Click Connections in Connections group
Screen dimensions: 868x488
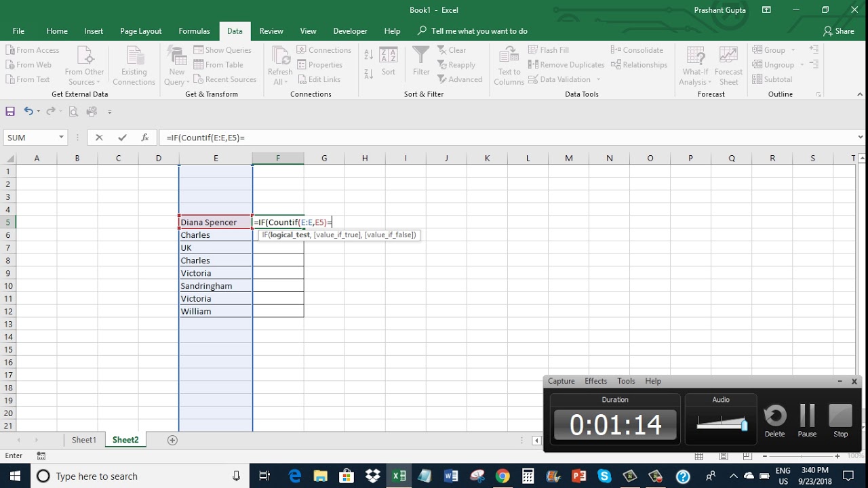323,50
